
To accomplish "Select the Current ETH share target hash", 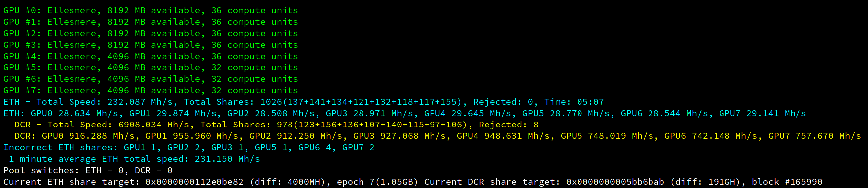I will coord(195,182).
